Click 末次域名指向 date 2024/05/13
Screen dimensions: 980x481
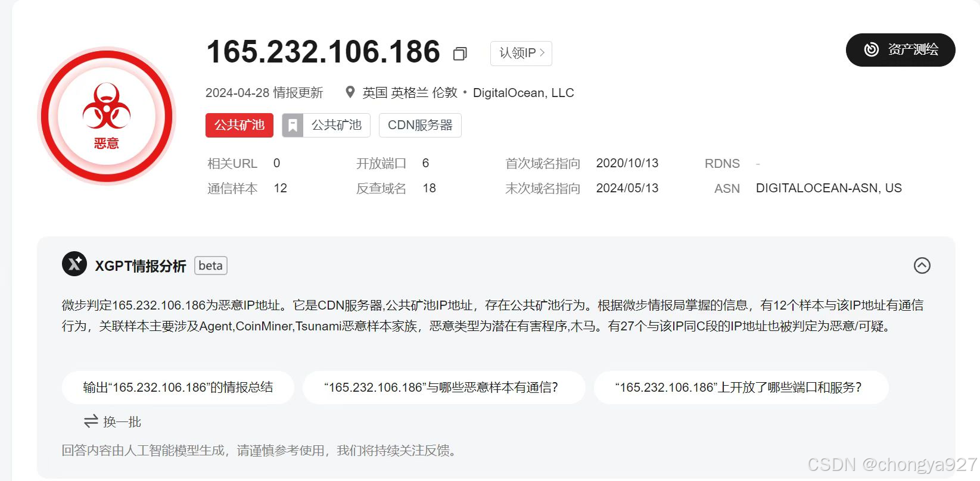tap(627, 188)
